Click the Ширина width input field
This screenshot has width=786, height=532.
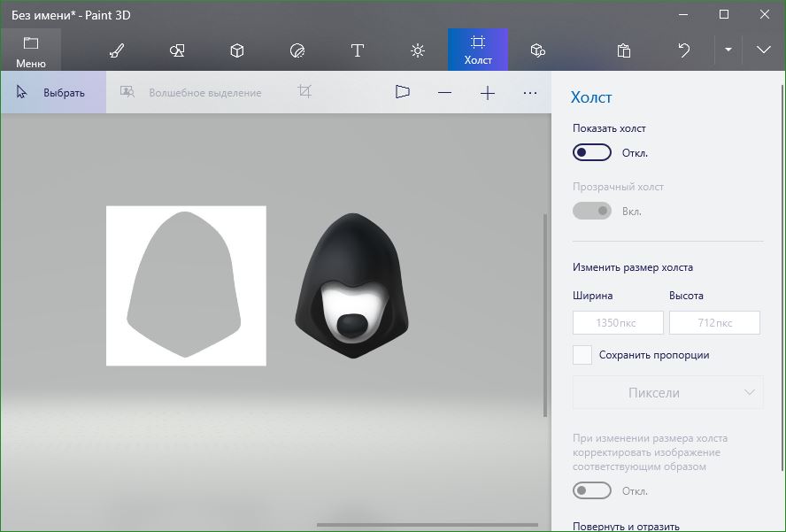pos(618,322)
